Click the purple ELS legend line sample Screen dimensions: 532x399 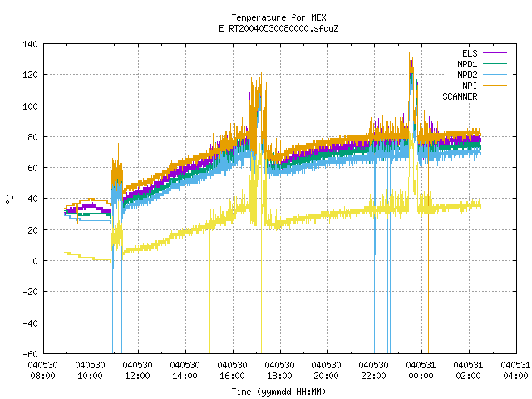495,53
